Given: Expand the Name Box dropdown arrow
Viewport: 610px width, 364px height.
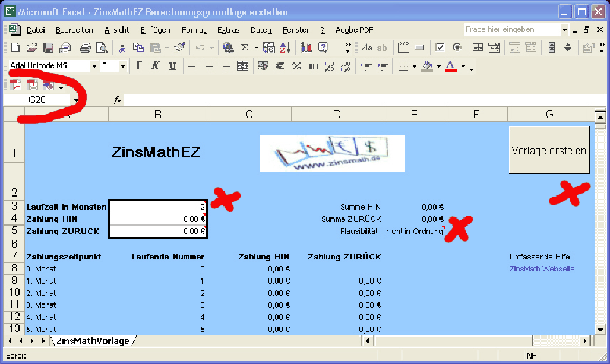Looking at the screenshot, I should tap(76, 100).
